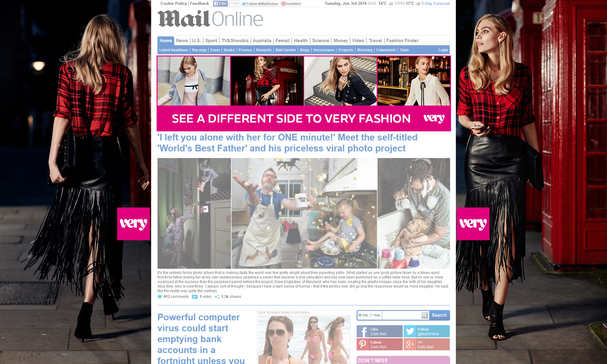Screen dimensions: 607x364
Task: Click the Facebook Like Daily Mail tile
Action: tap(380, 331)
